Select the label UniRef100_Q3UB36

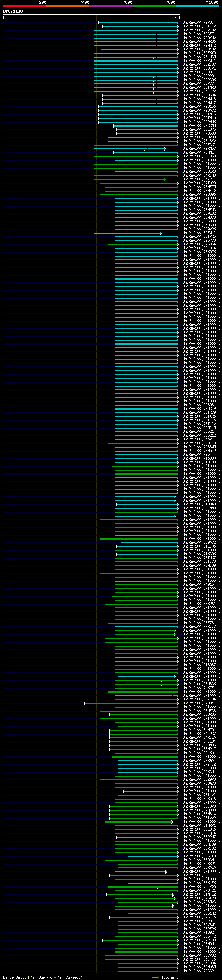pos(199,684)
